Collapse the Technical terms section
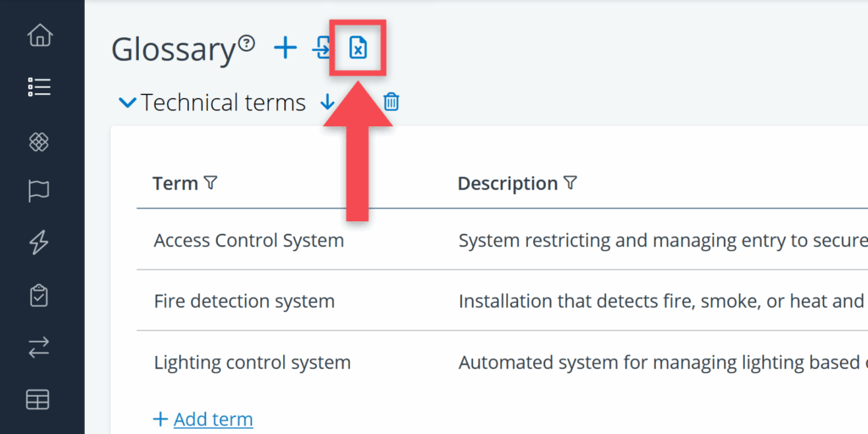 [x=128, y=103]
